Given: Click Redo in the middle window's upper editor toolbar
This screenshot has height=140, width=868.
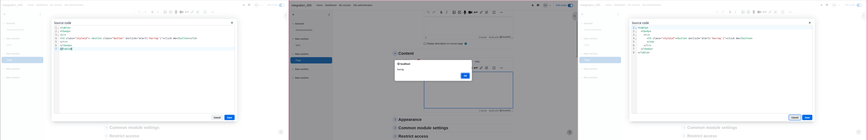Looking at the screenshot, I should pos(434,13).
